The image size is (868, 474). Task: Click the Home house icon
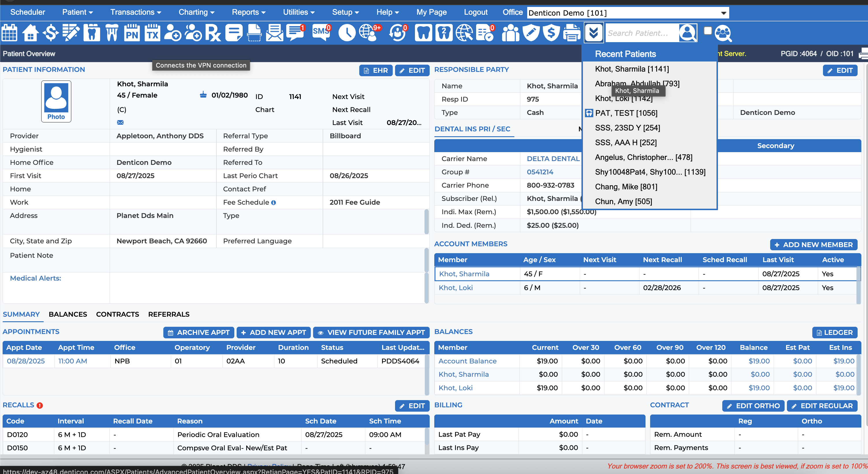click(30, 33)
